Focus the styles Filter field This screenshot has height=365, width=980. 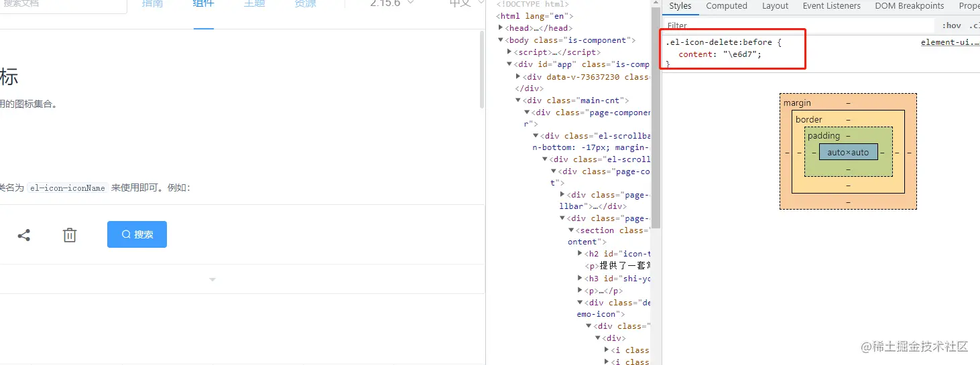(798, 25)
